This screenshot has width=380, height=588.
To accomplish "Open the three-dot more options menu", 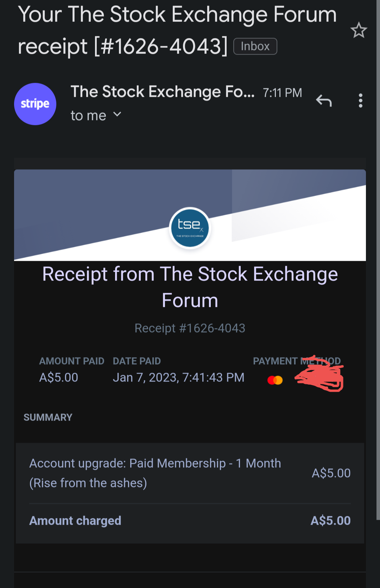I will (x=360, y=101).
